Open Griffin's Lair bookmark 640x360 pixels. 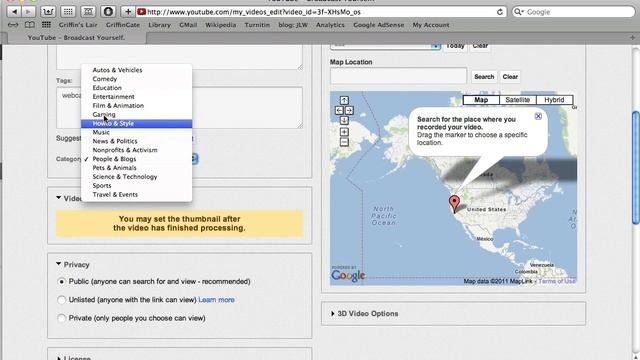click(78, 25)
